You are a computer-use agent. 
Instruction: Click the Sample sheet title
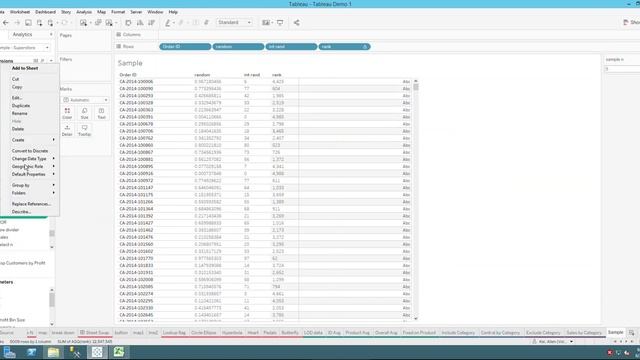point(130,63)
